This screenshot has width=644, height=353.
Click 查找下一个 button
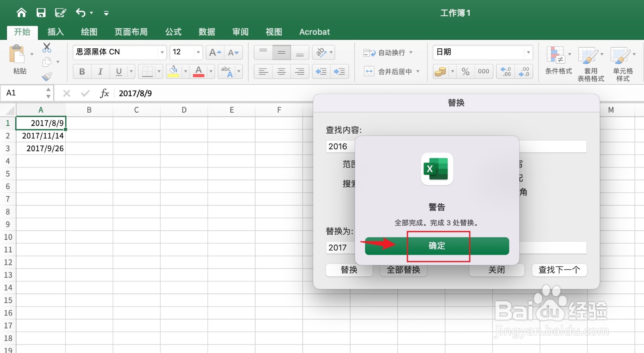559,270
